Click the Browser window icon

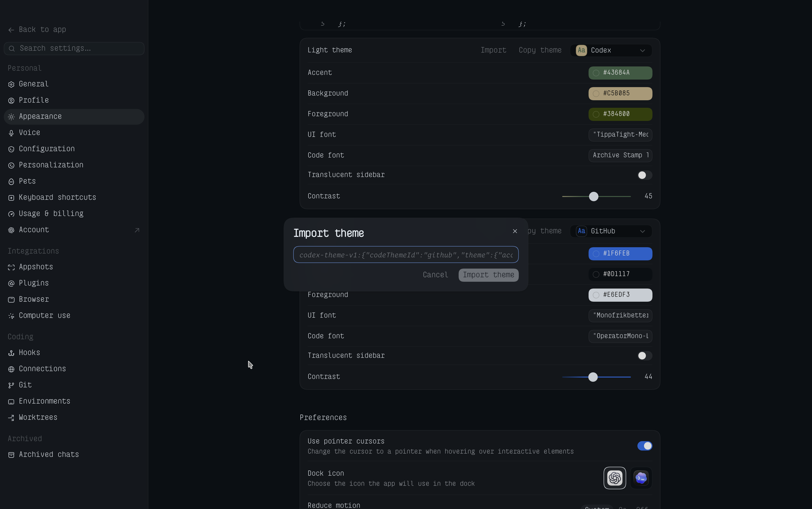pos(11,299)
